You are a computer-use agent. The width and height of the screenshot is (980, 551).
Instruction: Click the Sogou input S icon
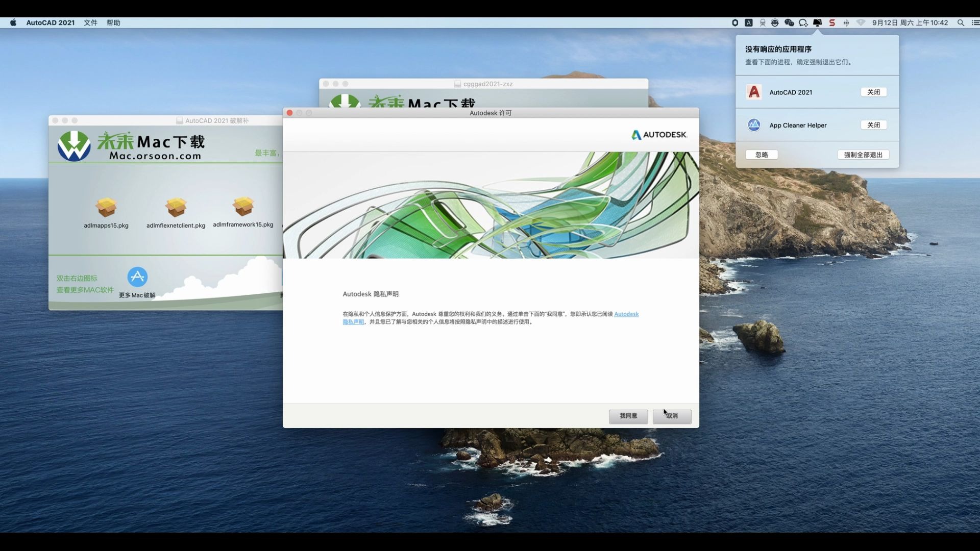pyautogui.click(x=832, y=23)
